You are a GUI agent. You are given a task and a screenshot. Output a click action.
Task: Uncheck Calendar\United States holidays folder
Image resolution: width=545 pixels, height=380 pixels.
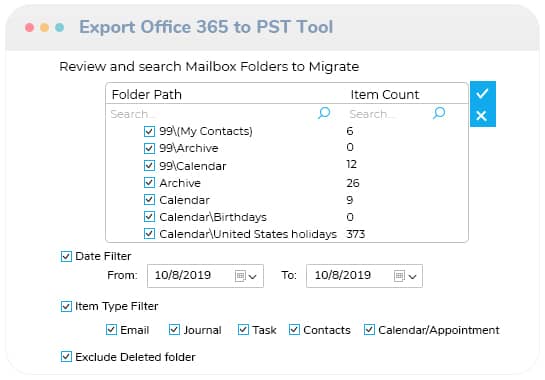[149, 234]
